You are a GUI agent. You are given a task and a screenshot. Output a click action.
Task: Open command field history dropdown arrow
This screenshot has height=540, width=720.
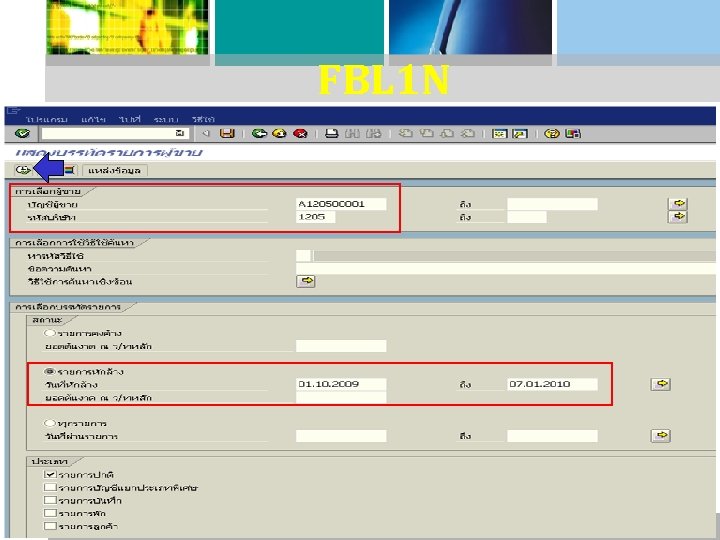tap(180, 133)
